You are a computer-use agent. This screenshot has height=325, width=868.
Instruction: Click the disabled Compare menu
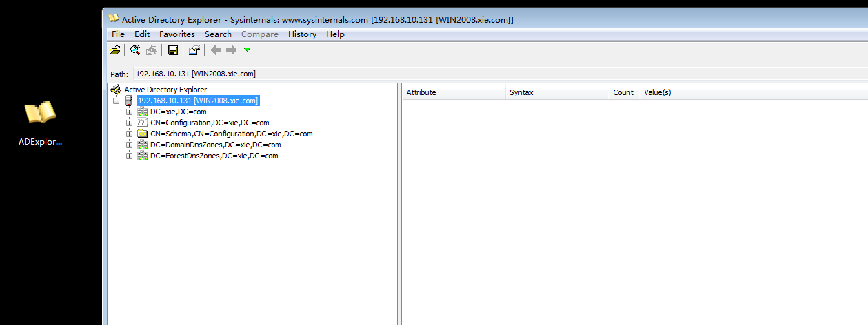tap(260, 34)
